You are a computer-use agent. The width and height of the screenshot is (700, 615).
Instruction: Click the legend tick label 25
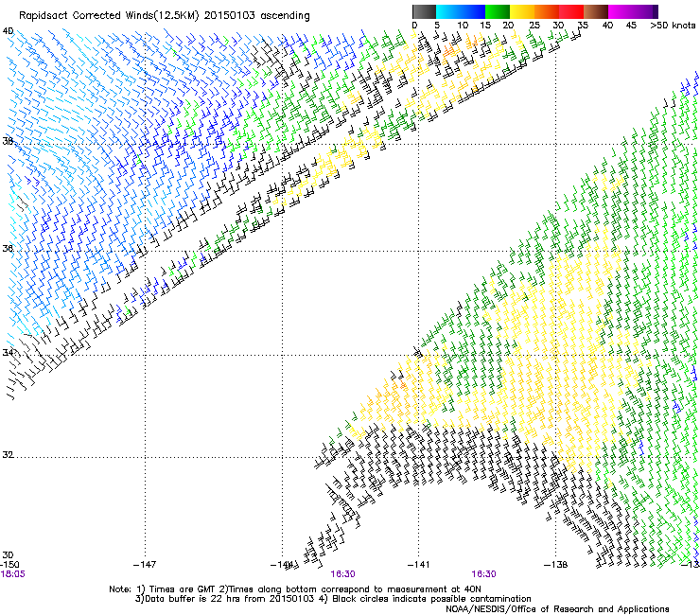(x=534, y=26)
